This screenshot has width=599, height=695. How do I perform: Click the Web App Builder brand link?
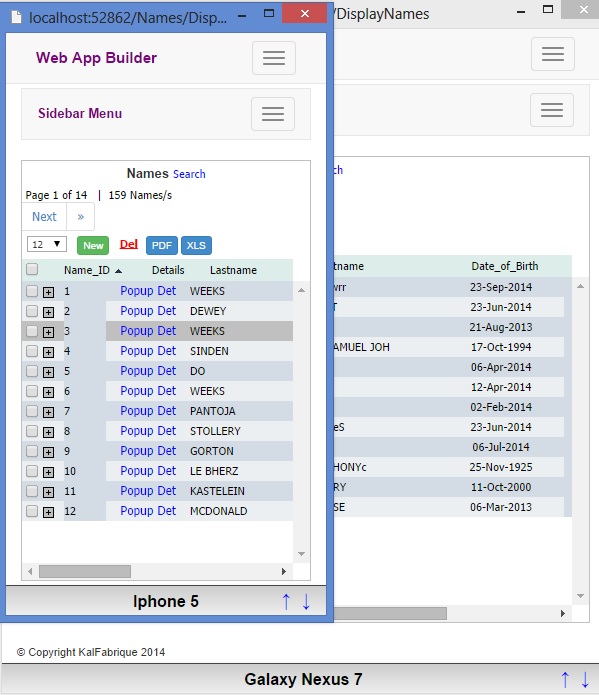point(96,58)
